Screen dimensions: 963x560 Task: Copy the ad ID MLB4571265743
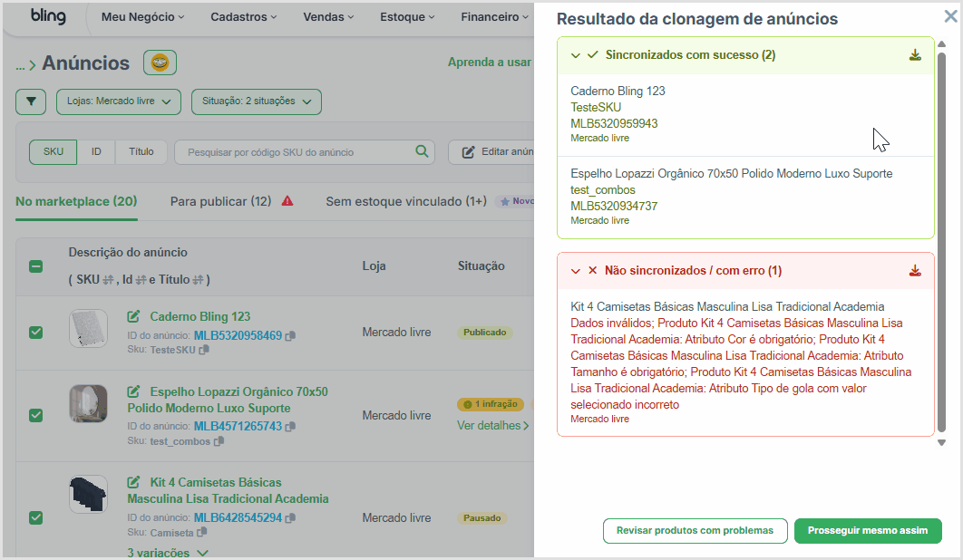pyautogui.click(x=290, y=426)
